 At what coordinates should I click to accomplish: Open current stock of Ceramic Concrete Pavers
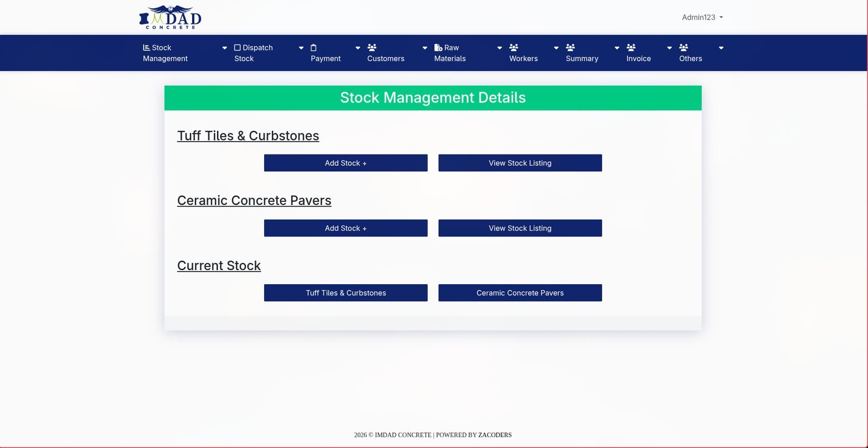pos(520,293)
